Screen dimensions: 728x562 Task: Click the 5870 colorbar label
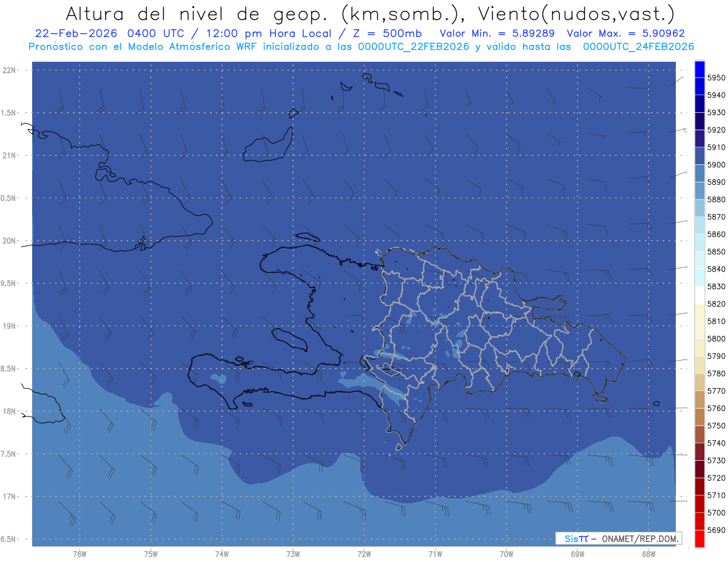716,217
